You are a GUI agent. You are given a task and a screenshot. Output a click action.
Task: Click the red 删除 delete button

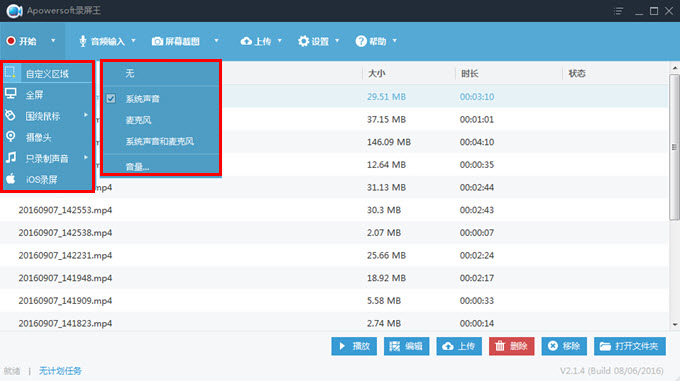(x=512, y=346)
